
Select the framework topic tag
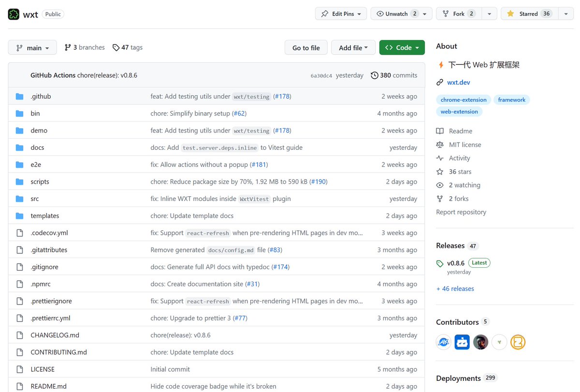point(512,100)
